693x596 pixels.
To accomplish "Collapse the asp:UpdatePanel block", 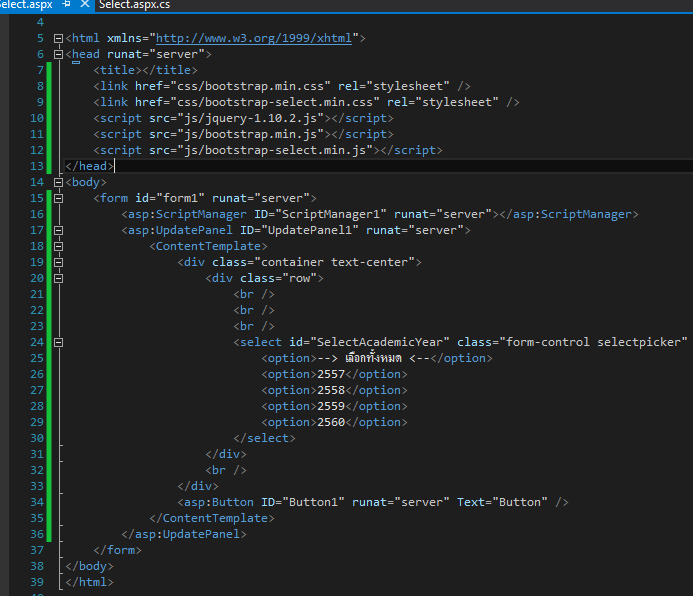I will (58, 230).
